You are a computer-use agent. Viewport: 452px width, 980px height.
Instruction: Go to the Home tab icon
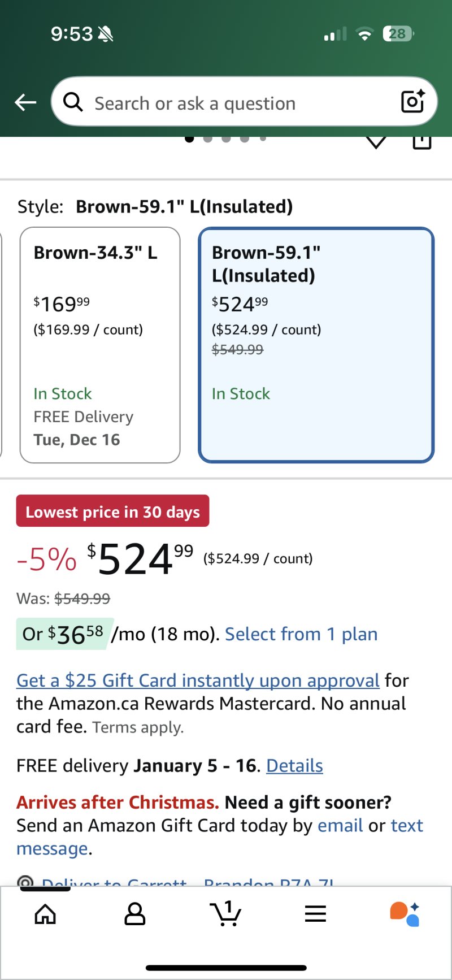pyautogui.click(x=46, y=914)
